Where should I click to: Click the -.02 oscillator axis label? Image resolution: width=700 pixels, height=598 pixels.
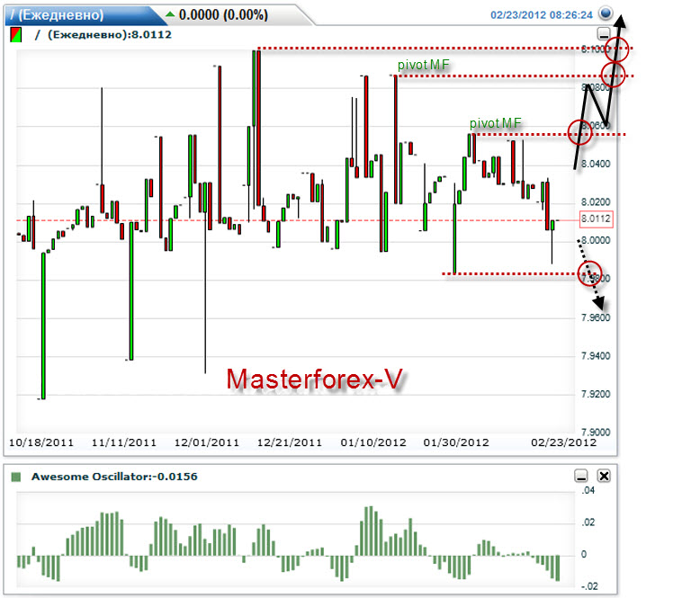(589, 586)
